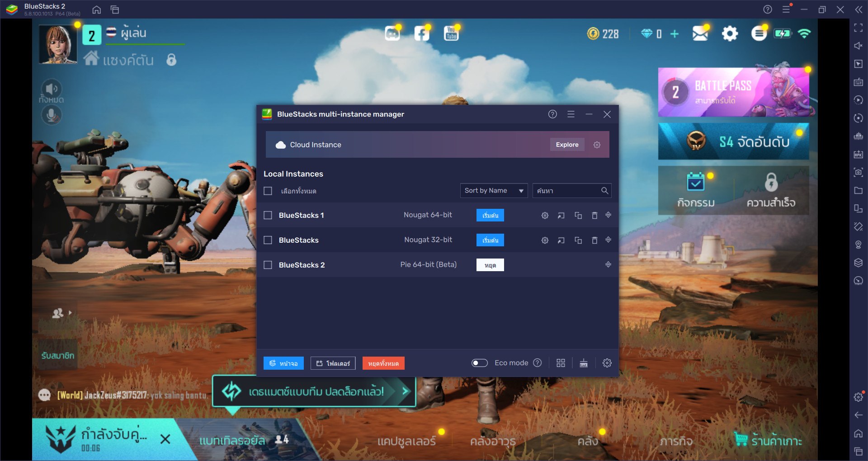Open the S4 ranking banner
Image resolution: width=868 pixels, height=461 pixels.
pyautogui.click(x=733, y=141)
